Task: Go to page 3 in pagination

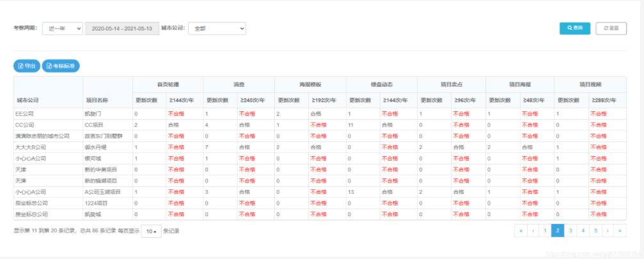Action: [570, 231]
